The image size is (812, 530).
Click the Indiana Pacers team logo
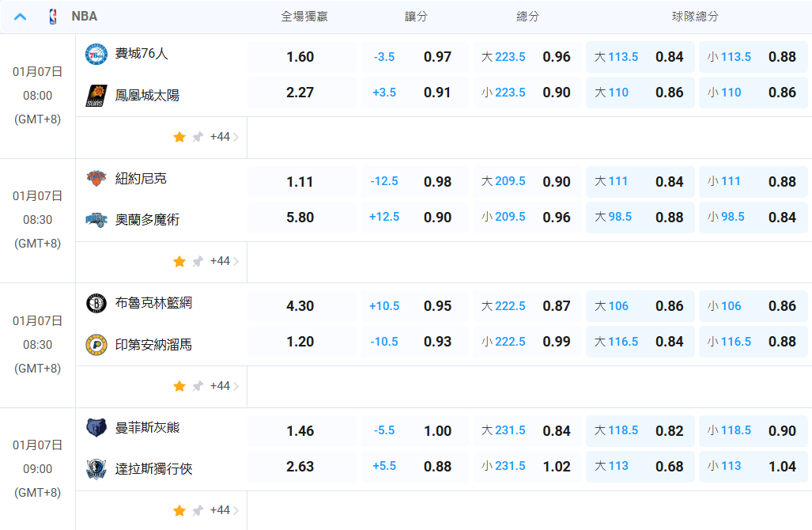point(96,345)
